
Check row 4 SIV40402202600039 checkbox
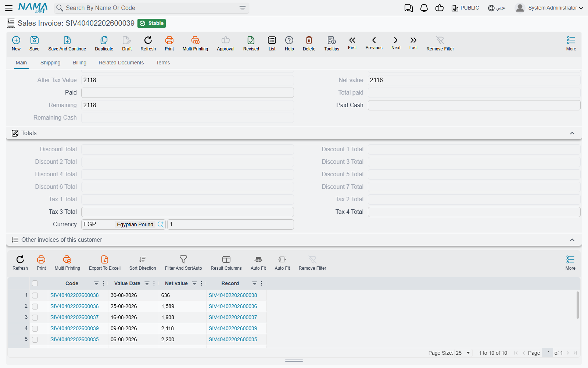[x=35, y=329]
